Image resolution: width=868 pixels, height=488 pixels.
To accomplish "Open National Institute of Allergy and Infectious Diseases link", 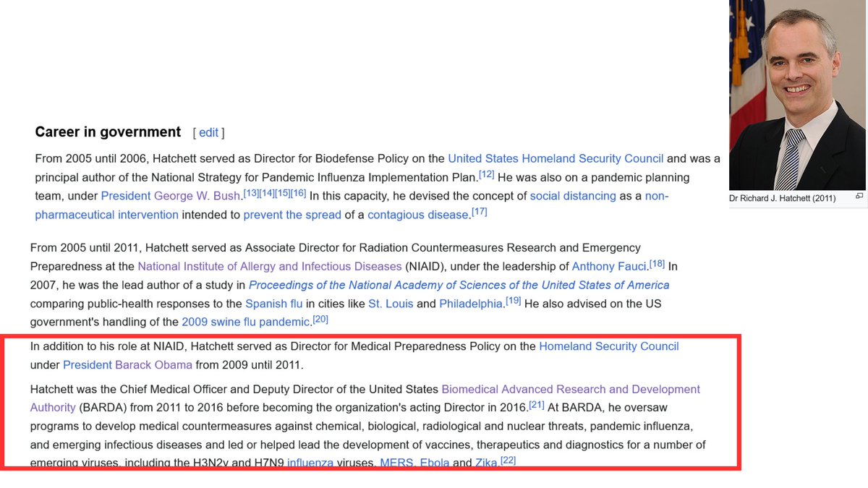I will [269, 266].
